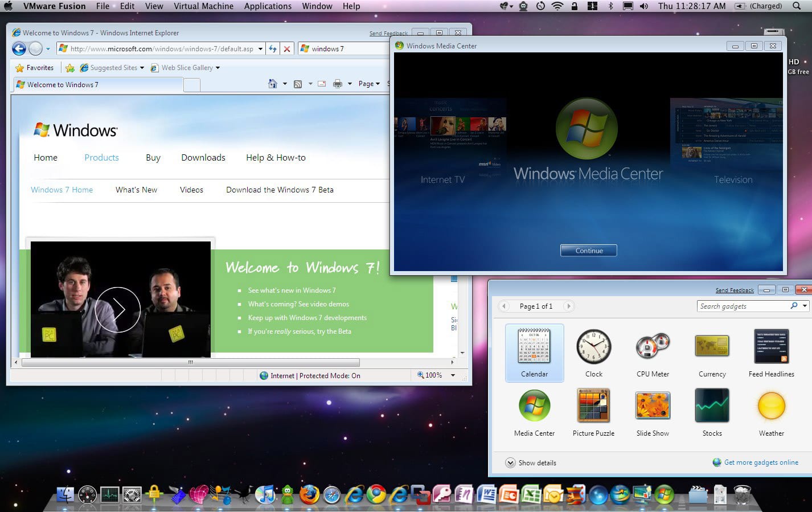Click the RSS feeds icon in IE
The width and height of the screenshot is (812, 512).
tap(298, 84)
